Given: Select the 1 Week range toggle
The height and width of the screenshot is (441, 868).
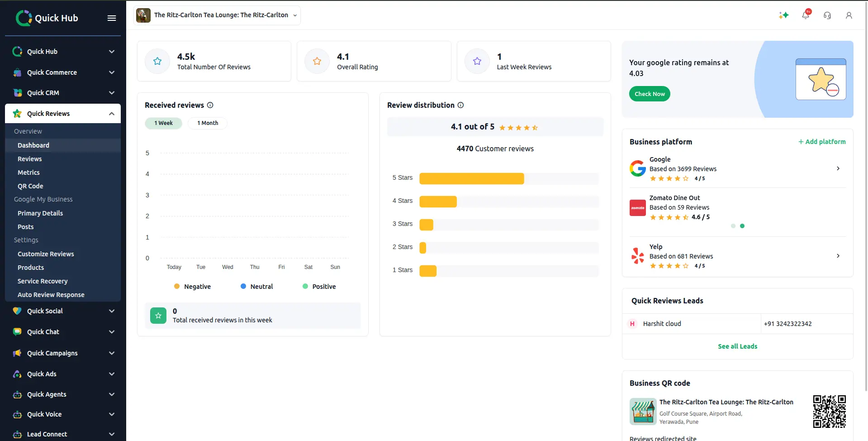Looking at the screenshot, I should pyautogui.click(x=163, y=123).
